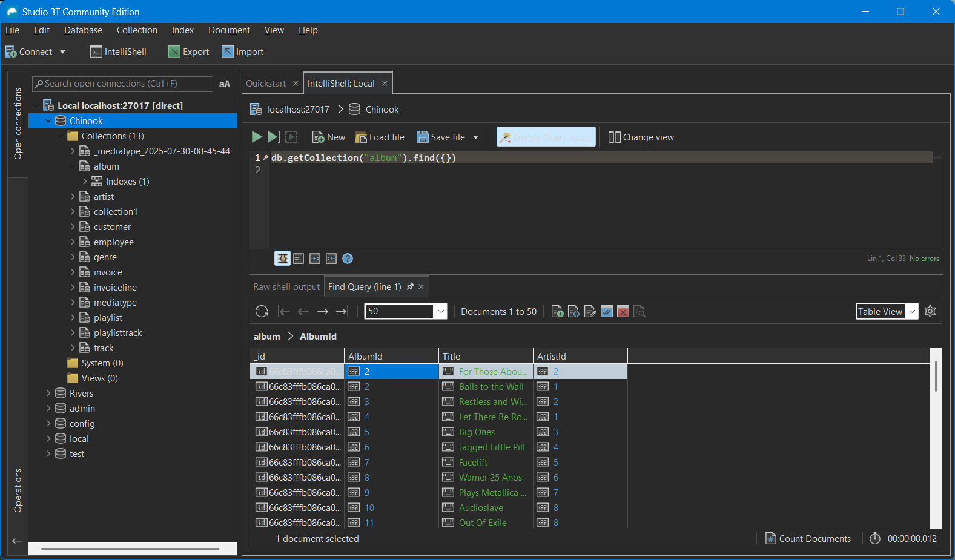Screen dimensions: 955x560
Task: Expand the artist collection
Action: click(x=73, y=197)
